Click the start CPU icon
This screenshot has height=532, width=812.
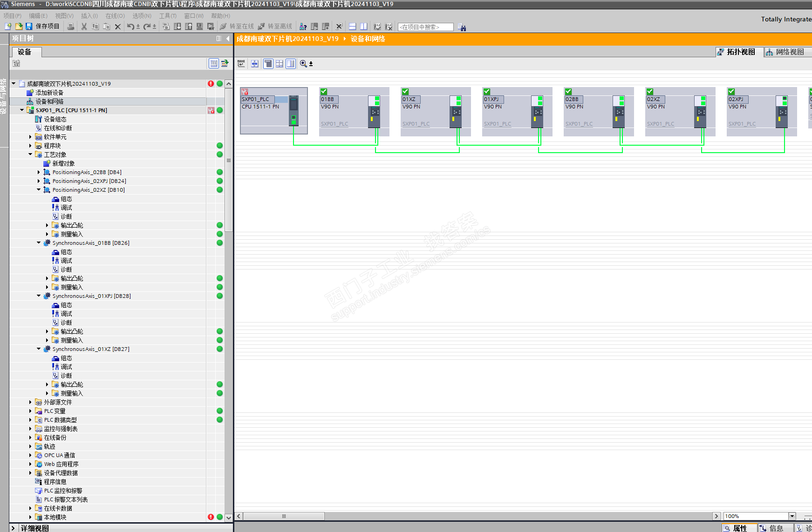pos(314,27)
